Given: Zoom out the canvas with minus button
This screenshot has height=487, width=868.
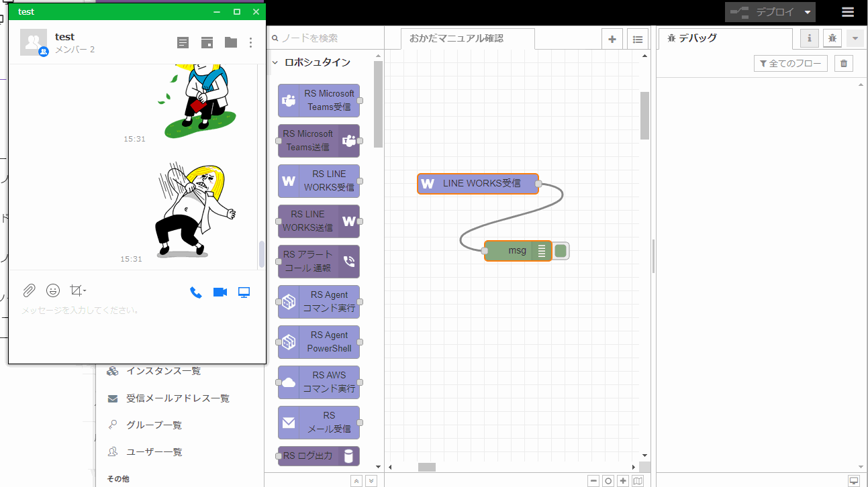Looking at the screenshot, I should 593,481.
